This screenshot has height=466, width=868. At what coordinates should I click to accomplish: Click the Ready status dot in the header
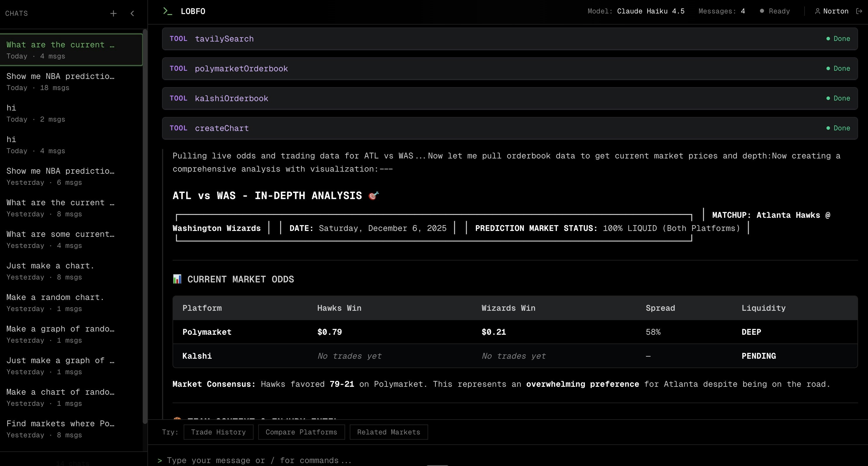pos(762,11)
